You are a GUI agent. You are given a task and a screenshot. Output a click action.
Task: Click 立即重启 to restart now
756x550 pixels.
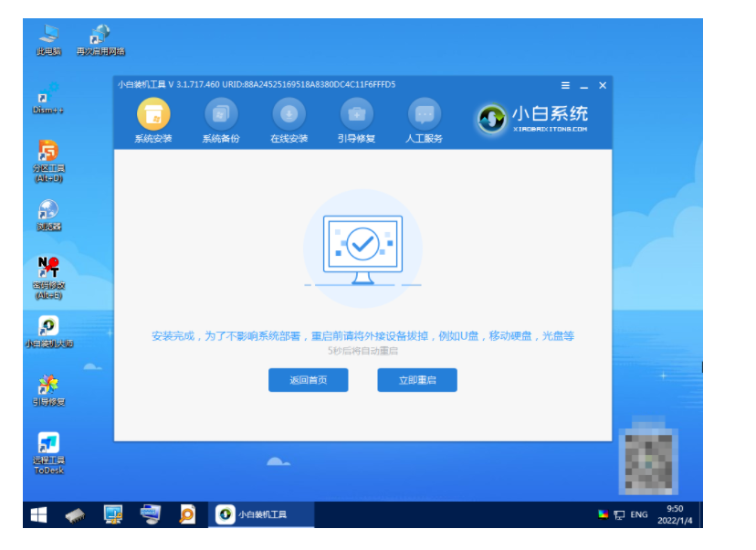[x=417, y=380]
